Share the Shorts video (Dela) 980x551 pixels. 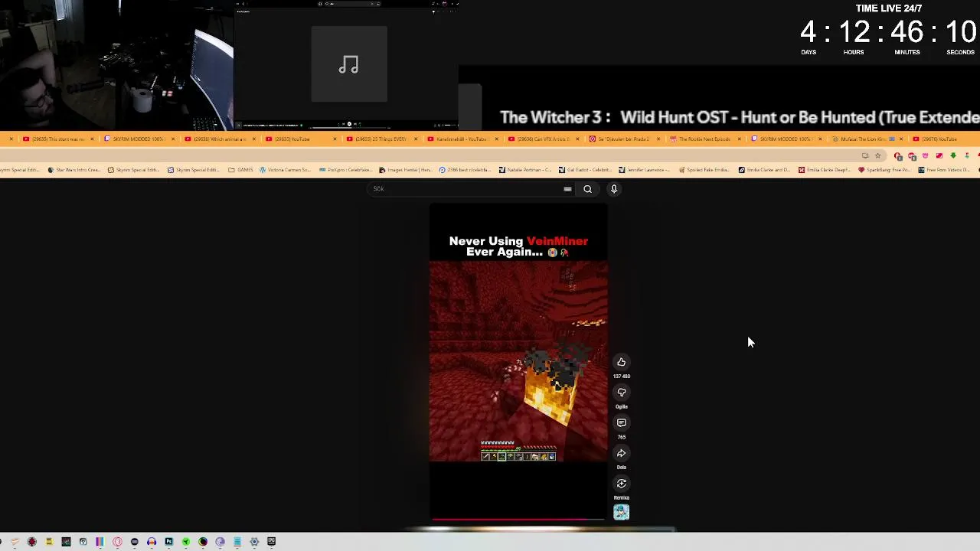coord(621,453)
